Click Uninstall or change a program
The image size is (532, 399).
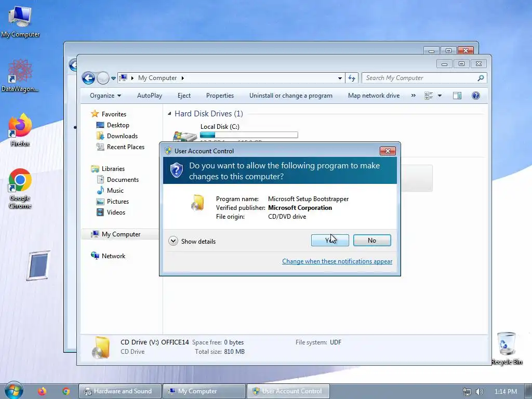291,96
